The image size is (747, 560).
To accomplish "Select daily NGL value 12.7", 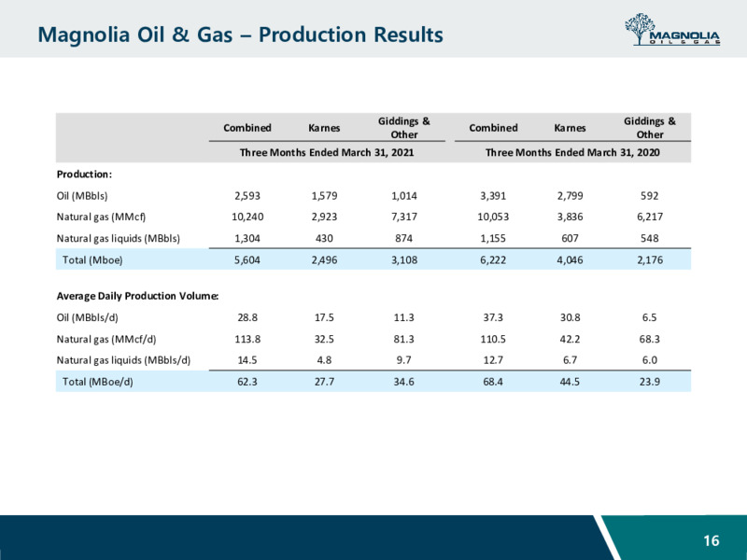I will tap(493, 360).
